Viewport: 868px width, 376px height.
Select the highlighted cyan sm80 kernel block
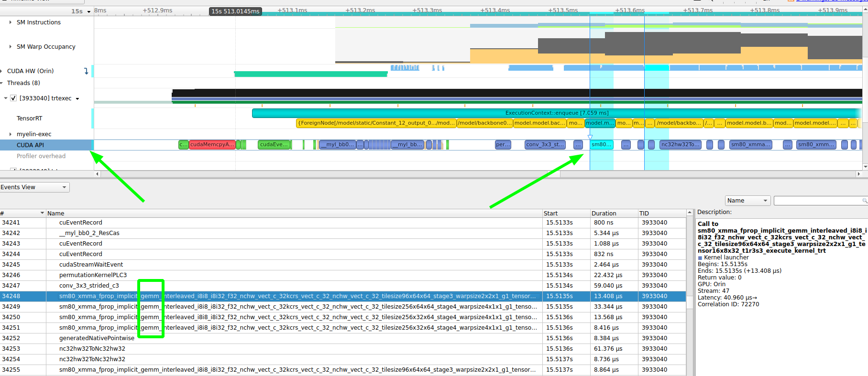(x=602, y=145)
